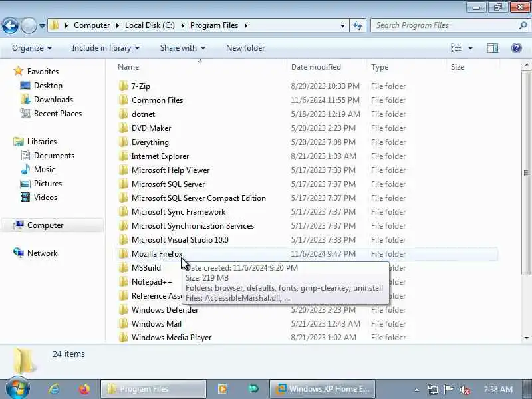
Task: Select the dotnet folder icon
Action: [x=123, y=114]
